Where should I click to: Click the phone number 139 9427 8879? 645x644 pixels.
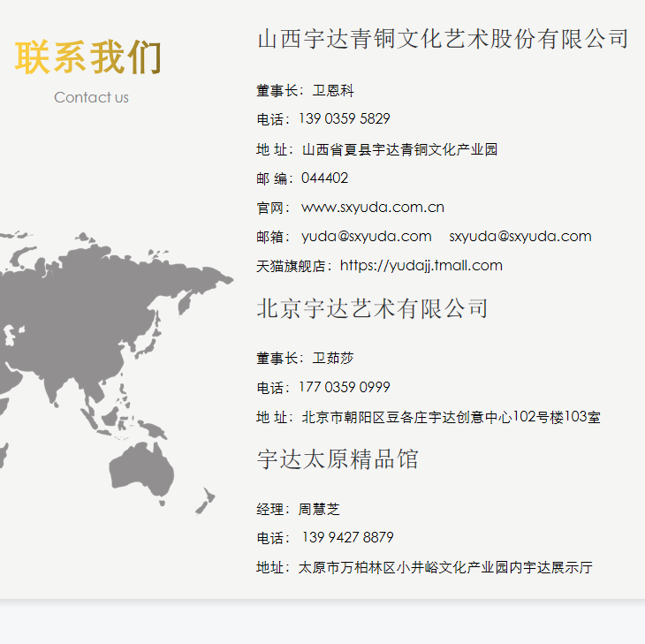[347, 537]
